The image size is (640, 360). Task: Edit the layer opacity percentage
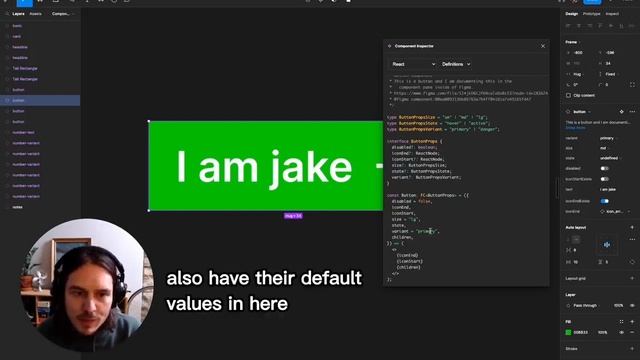(618, 306)
